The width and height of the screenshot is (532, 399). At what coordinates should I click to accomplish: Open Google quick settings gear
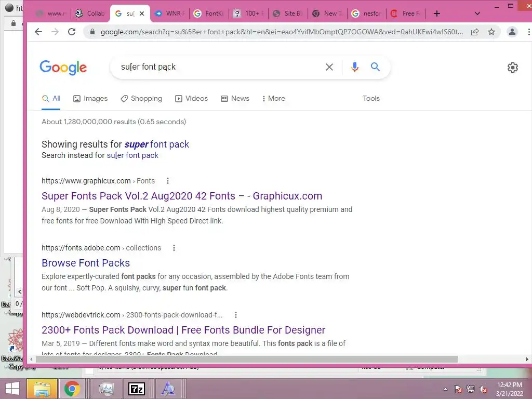point(512,68)
